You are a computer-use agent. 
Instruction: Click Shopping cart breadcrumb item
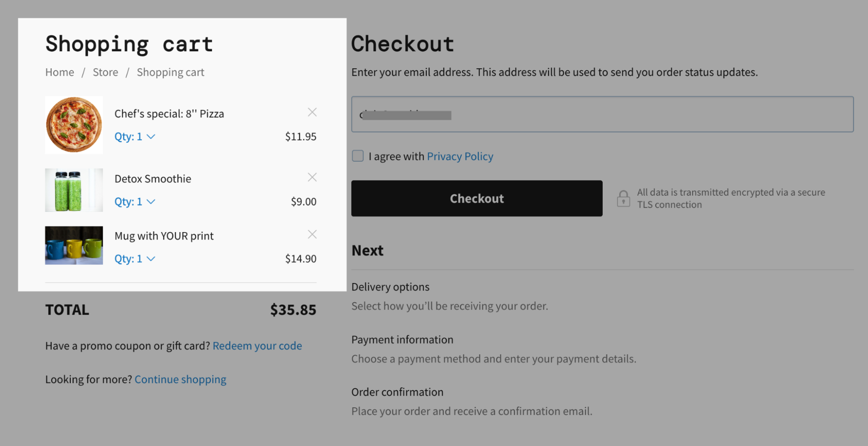click(170, 72)
